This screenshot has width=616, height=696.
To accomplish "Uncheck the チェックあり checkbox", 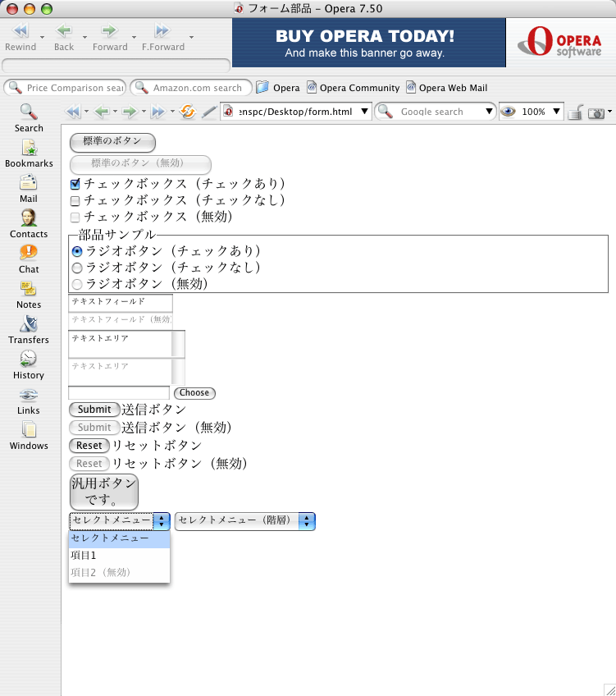I will click(75, 184).
